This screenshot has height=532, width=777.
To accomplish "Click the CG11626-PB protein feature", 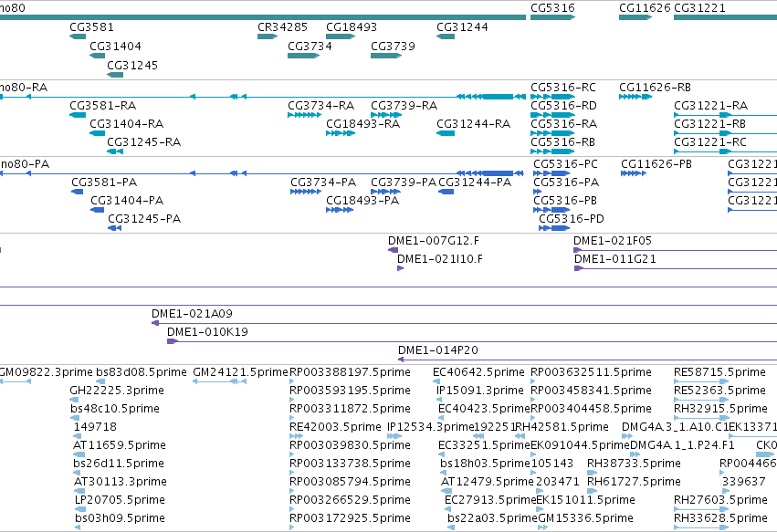I will click(x=634, y=173).
